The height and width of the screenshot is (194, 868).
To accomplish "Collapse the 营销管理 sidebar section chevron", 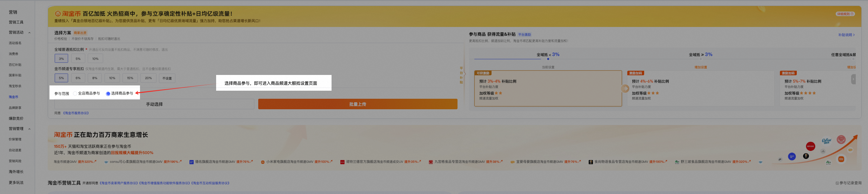I will (x=29, y=129).
